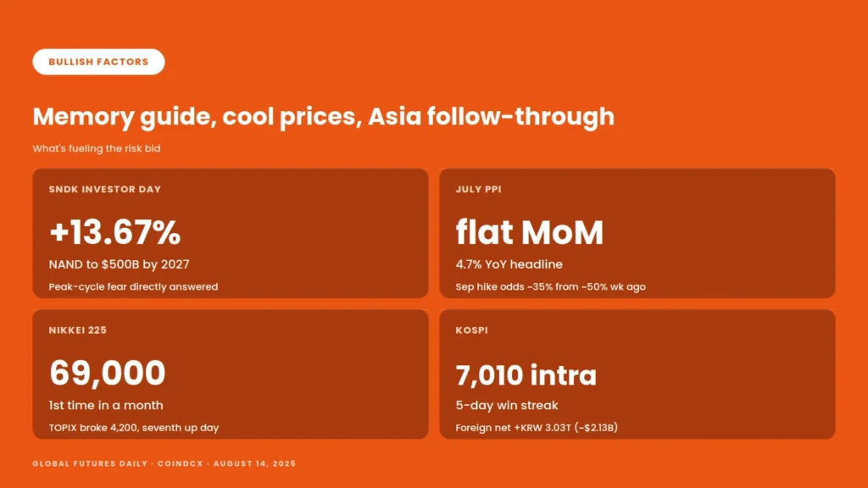Click the subtitle What's fueling the risk bid
This screenshot has width=868, height=488.
(x=97, y=148)
